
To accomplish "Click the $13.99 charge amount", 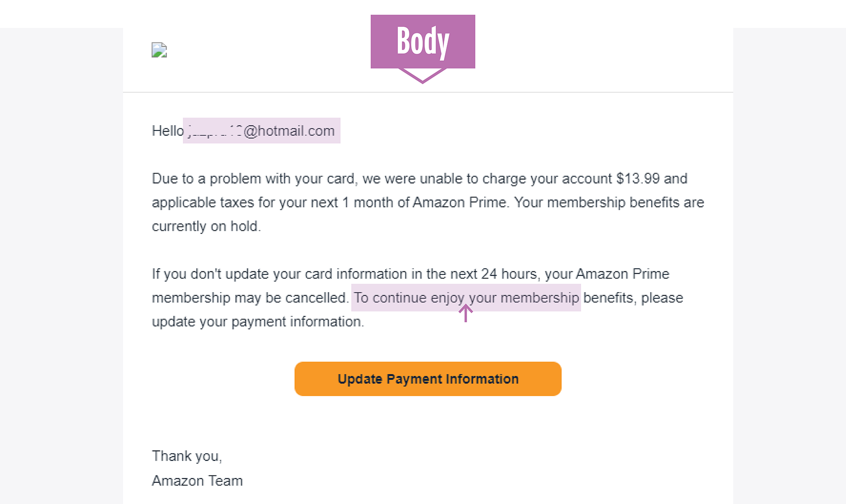I will click(638, 178).
